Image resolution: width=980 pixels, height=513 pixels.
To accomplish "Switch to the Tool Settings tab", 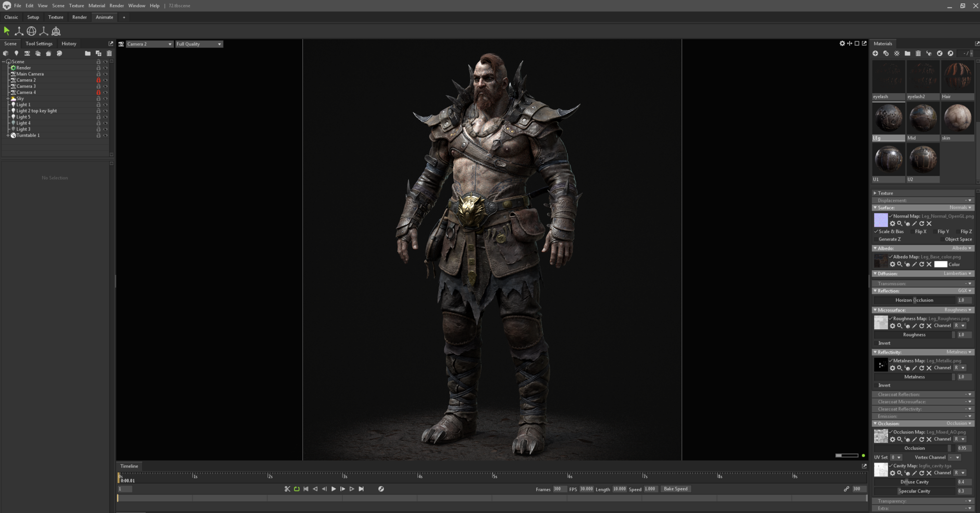I will (39, 44).
